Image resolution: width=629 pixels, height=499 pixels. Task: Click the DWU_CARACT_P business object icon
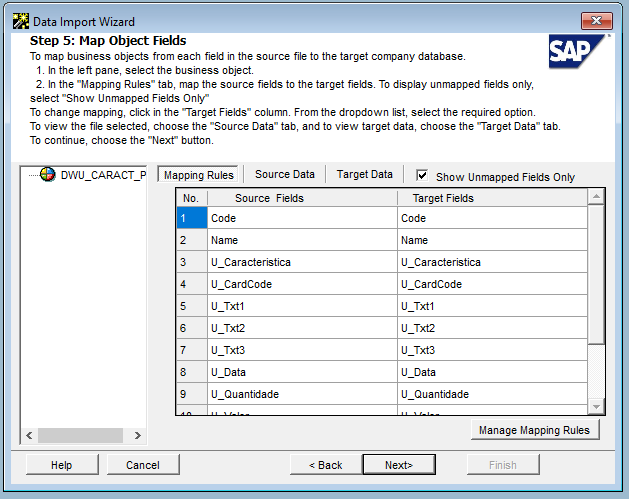(49, 175)
